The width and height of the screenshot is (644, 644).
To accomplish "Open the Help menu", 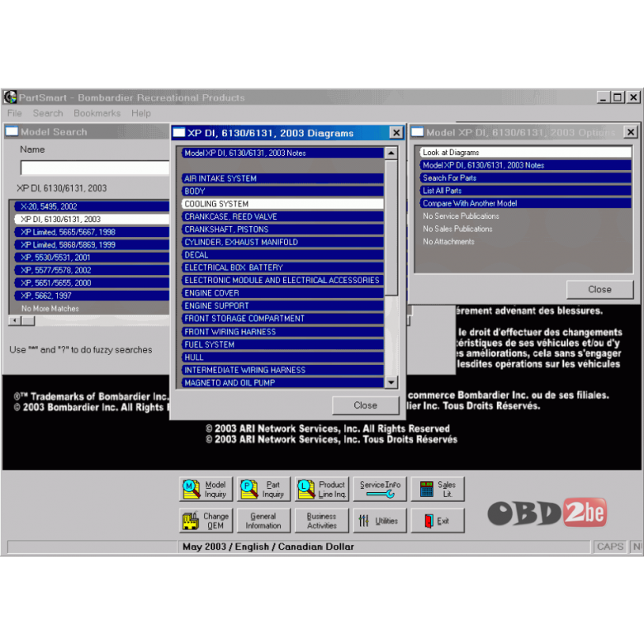I will pyautogui.click(x=141, y=113).
